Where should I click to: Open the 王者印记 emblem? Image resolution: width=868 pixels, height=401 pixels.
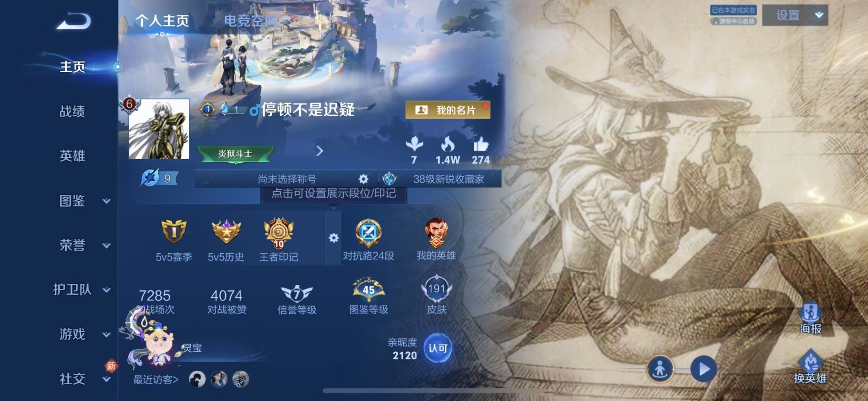pyautogui.click(x=278, y=233)
